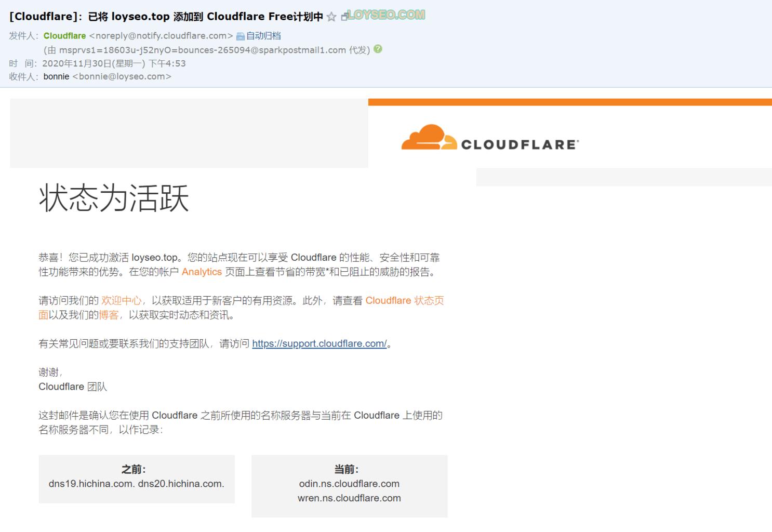This screenshot has height=532, width=772.
Task: Open https://support.cloudflare.com/ support link
Action: (318, 343)
